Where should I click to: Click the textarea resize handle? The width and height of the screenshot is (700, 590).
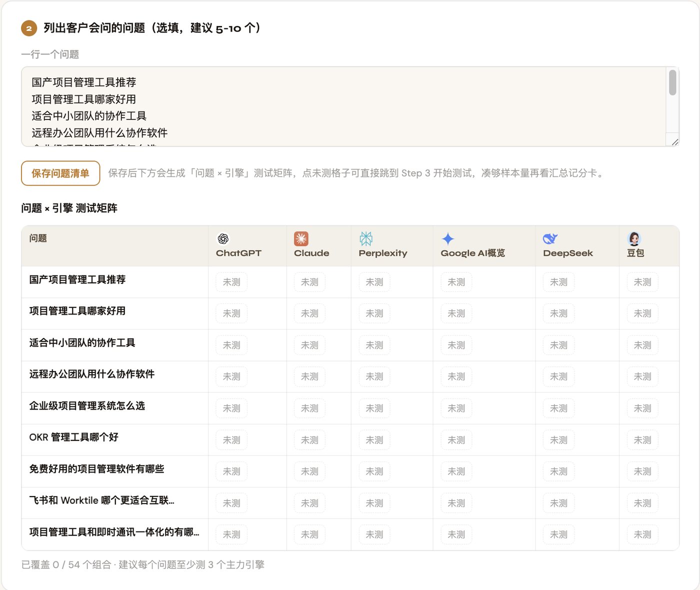[x=675, y=142]
